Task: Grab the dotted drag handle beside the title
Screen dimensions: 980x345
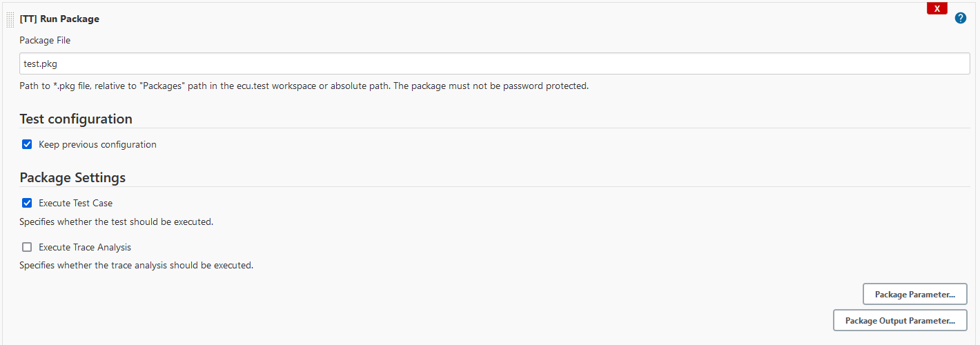Action: click(10, 19)
